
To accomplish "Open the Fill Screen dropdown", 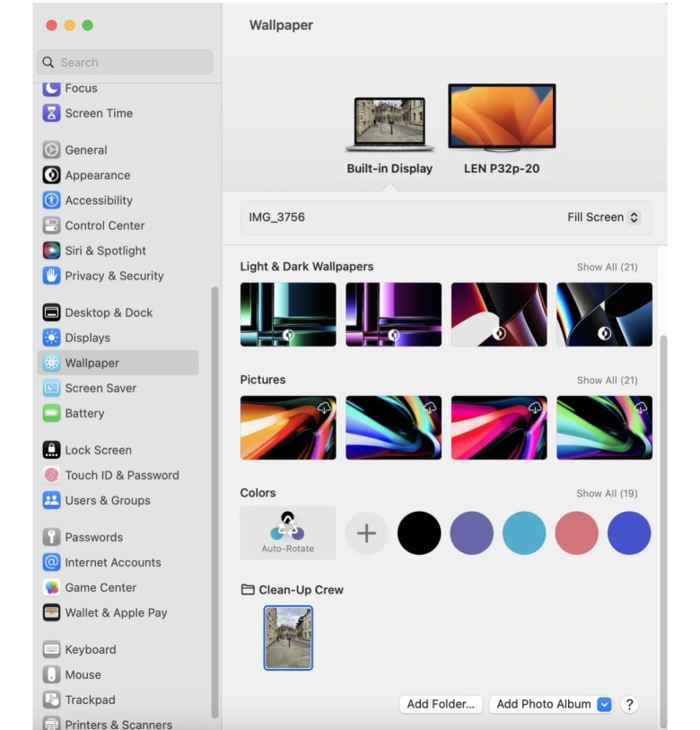I will [x=603, y=217].
